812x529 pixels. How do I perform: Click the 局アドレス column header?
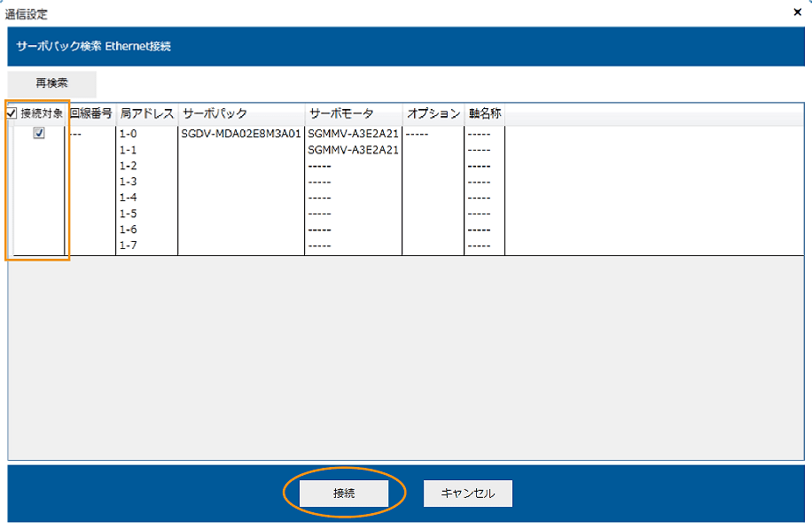point(146,114)
